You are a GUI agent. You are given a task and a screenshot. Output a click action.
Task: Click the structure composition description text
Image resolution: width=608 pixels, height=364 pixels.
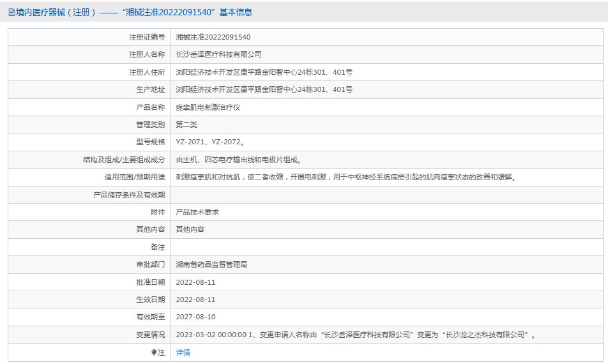(238, 160)
